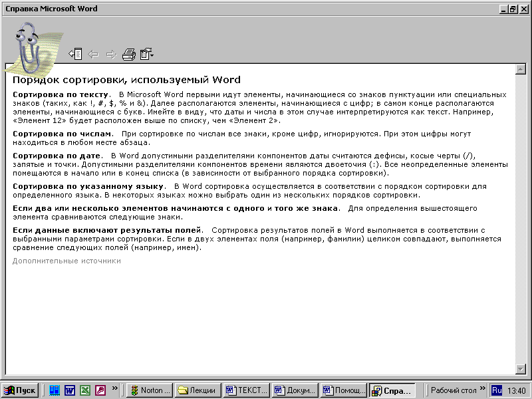This screenshot has width=532, height=399.
Task: Switch to Помощ Word document
Action: (x=344, y=390)
